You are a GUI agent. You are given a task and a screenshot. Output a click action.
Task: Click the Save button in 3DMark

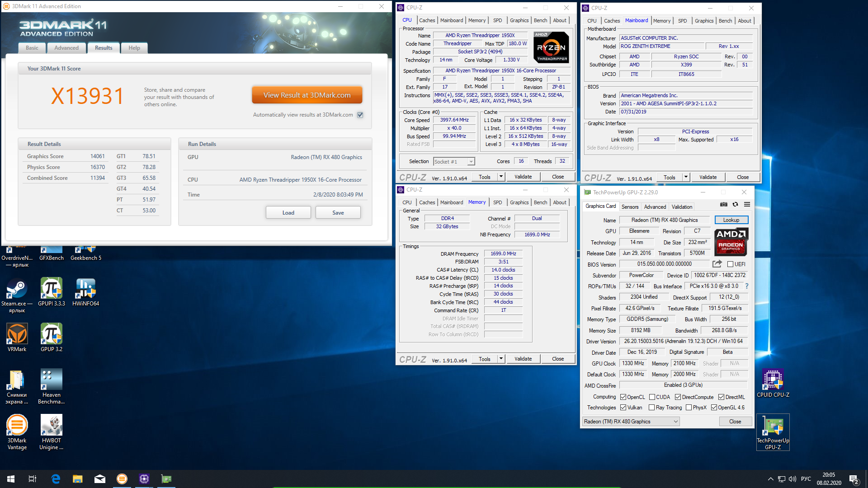click(338, 213)
